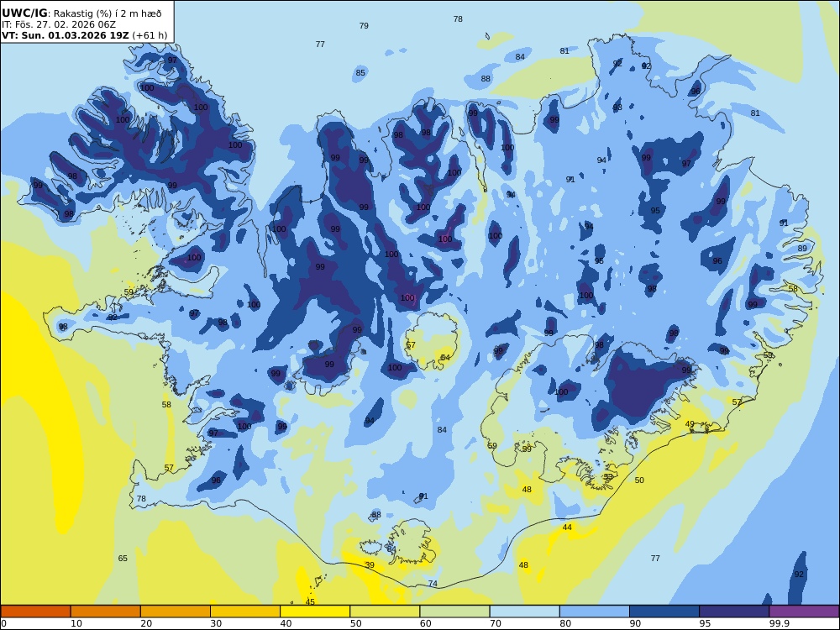Image resolution: width=840 pixels, height=630 pixels.
Task: Click the dark orange 0–10 legend swatch
Action: [35, 612]
